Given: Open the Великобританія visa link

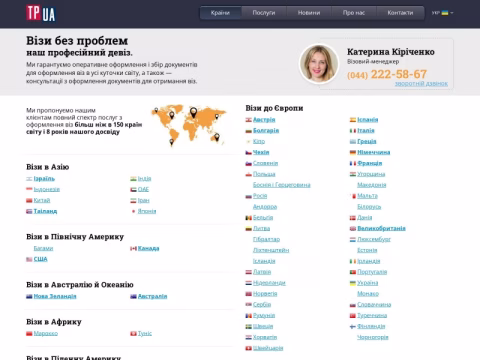Looking at the screenshot, I should [381, 228].
